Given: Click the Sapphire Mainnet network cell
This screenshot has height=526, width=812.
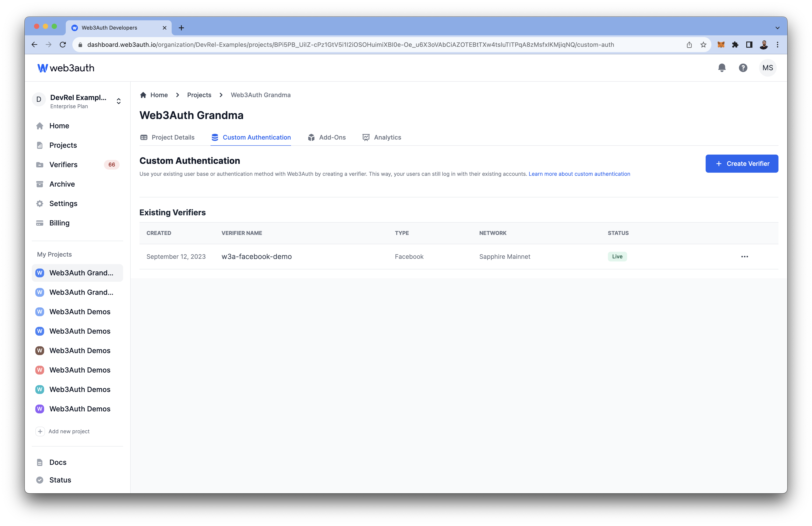Looking at the screenshot, I should (x=505, y=256).
